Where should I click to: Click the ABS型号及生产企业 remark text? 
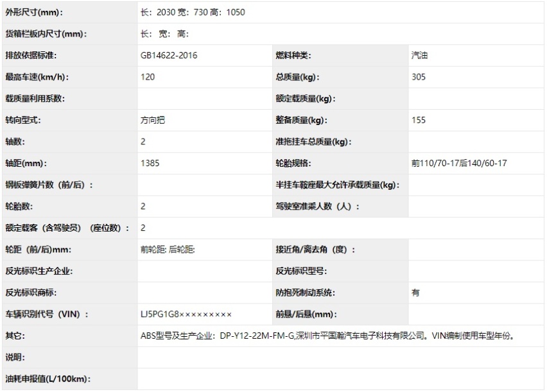[327, 336]
